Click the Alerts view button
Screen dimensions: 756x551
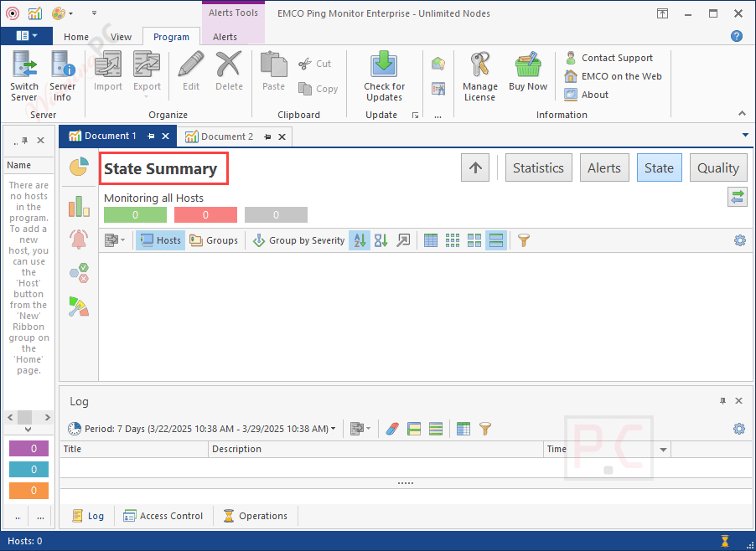604,167
